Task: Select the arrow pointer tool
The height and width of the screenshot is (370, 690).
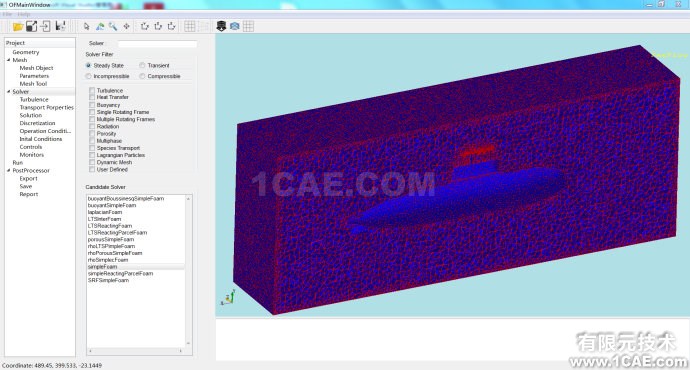Action: click(86, 26)
